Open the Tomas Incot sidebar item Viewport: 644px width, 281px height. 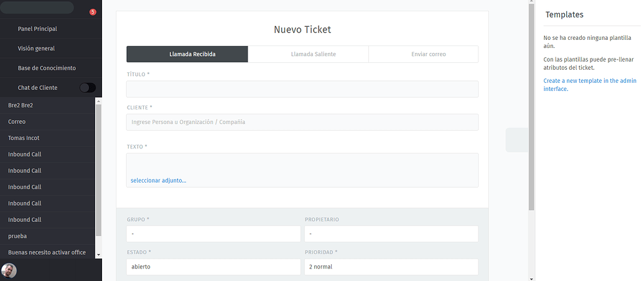pos(24,138)
